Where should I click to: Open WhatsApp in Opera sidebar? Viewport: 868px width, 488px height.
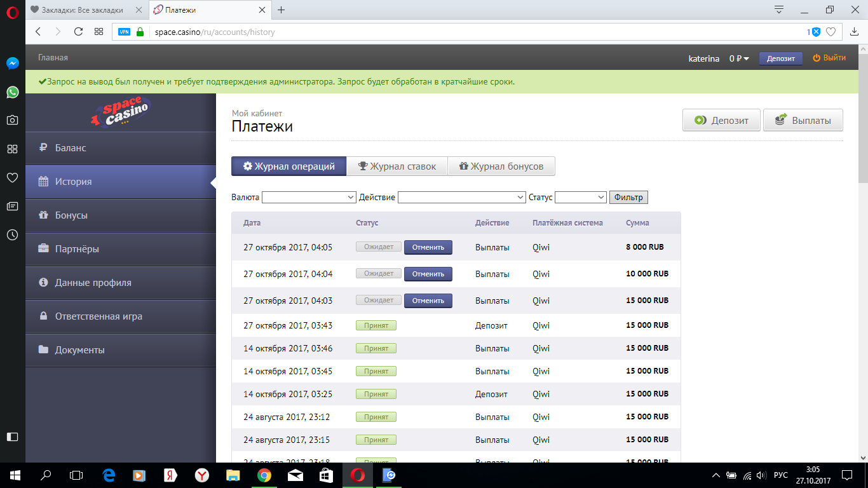[x=12, y=92]
